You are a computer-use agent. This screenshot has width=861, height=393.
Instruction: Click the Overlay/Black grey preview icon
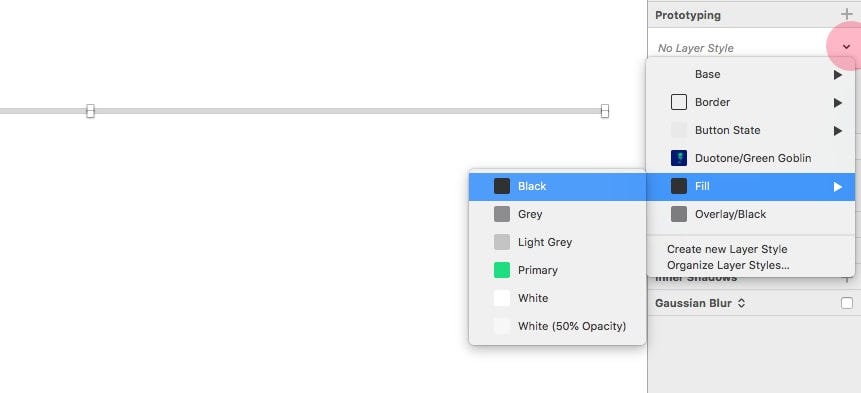pos(679,214)
